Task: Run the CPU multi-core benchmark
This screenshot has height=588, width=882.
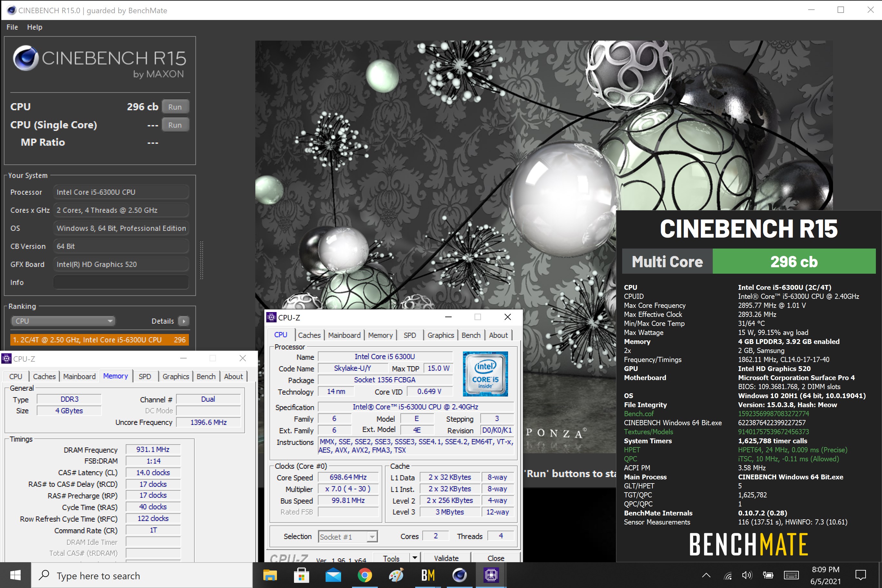Action: pos(175,107)
